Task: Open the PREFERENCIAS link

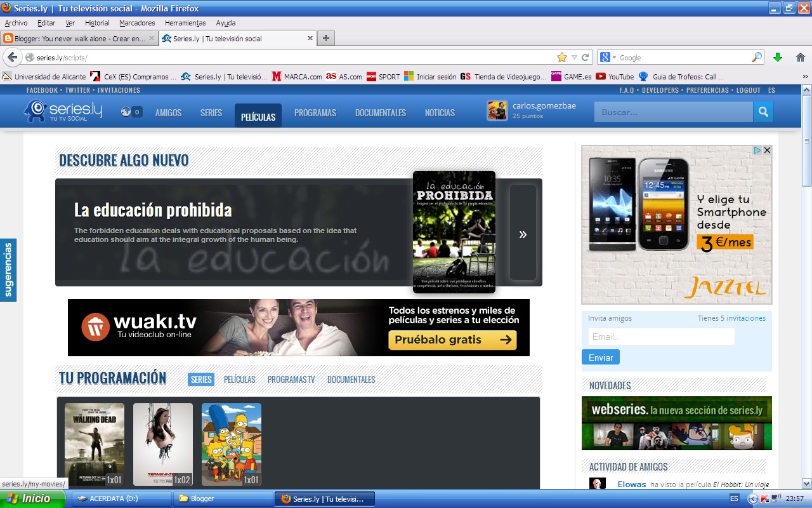Action: coord(707,90)
